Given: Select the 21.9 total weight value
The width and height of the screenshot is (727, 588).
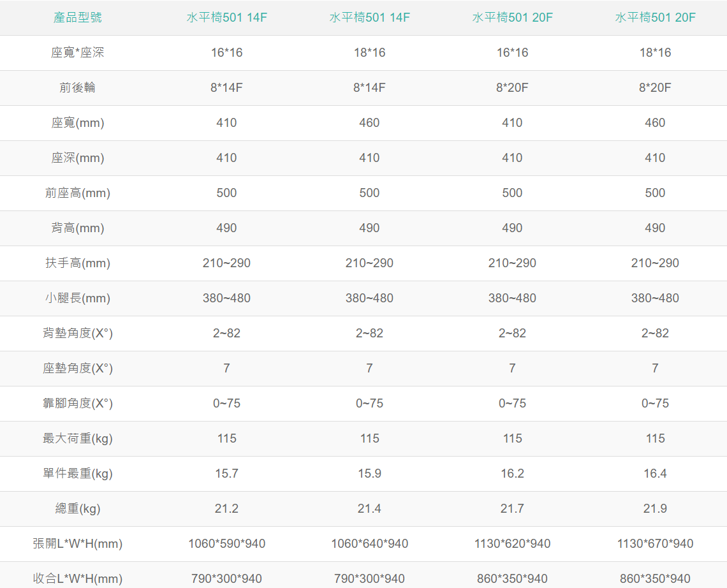Looking at the screenshot, I should (655, 508).
